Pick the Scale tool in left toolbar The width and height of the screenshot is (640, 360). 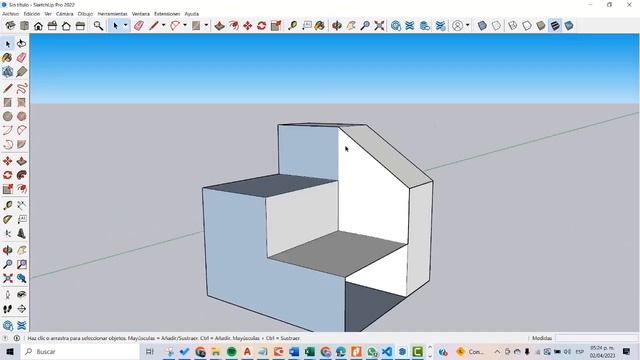(7, 189)
